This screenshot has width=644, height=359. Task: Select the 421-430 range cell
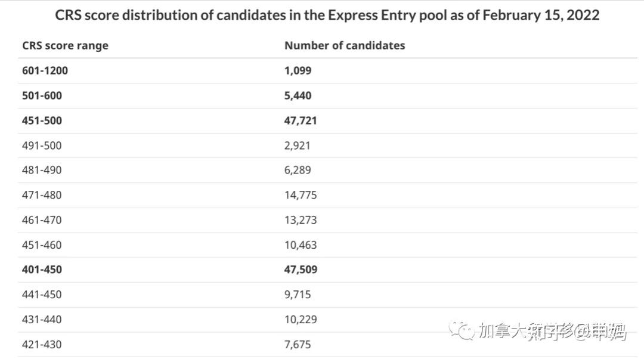coord(42,345)
